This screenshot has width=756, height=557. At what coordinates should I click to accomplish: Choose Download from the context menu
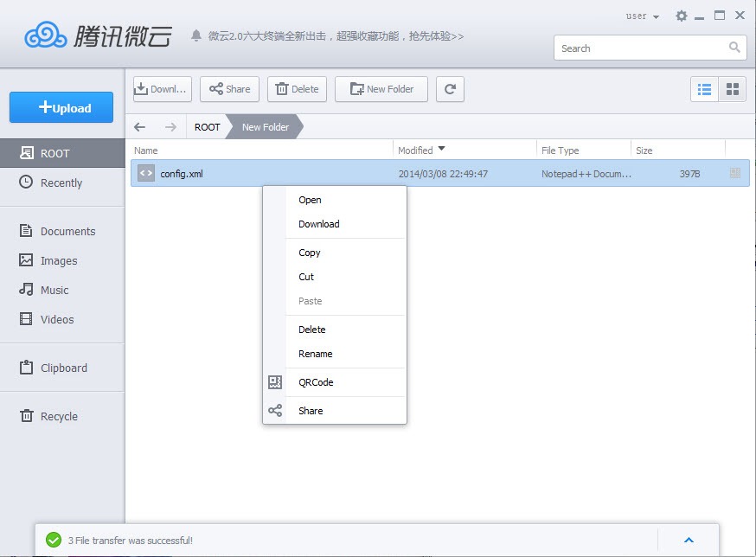pos(335,224)
